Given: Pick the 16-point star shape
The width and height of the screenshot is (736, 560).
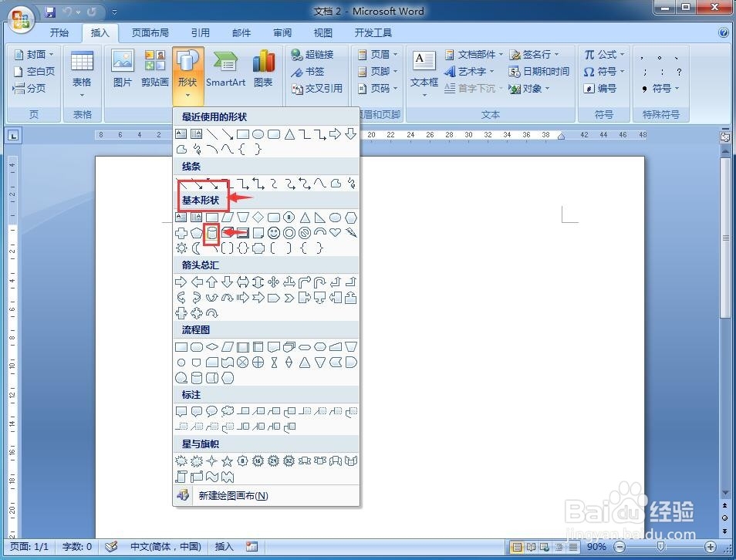Looking at the screenshot, I should 258,461.
